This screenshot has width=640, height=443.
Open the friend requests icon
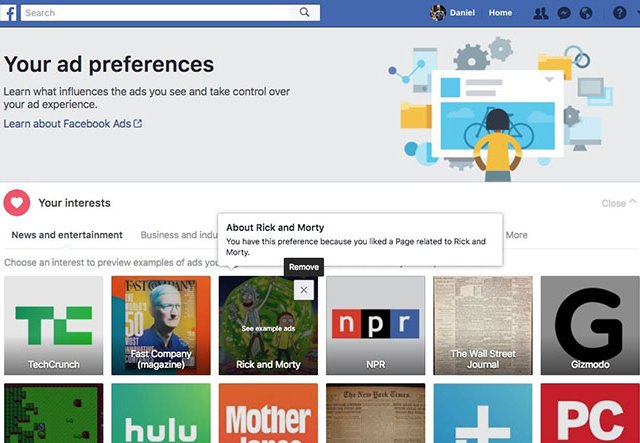click(541, 13)
